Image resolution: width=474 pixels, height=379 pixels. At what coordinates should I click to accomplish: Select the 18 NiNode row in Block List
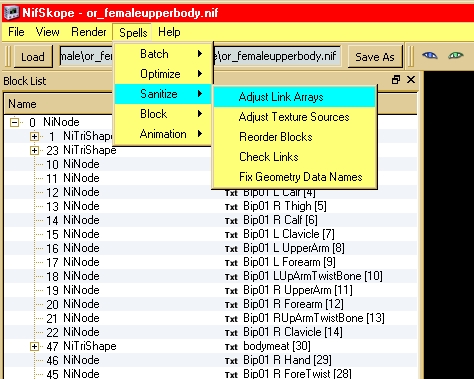211,276
